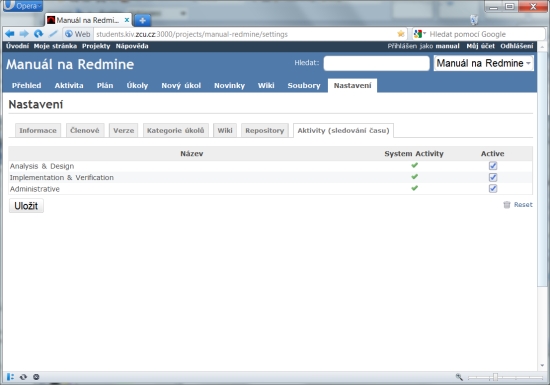Open the Opera menu button
This screenshot has width=550, height=385.
pyautogui.click(x=23, y=6)
